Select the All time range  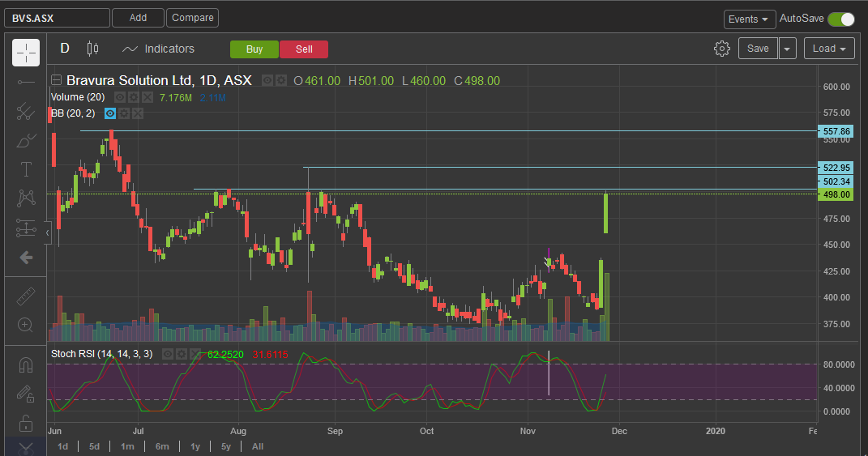pos(258,446)
